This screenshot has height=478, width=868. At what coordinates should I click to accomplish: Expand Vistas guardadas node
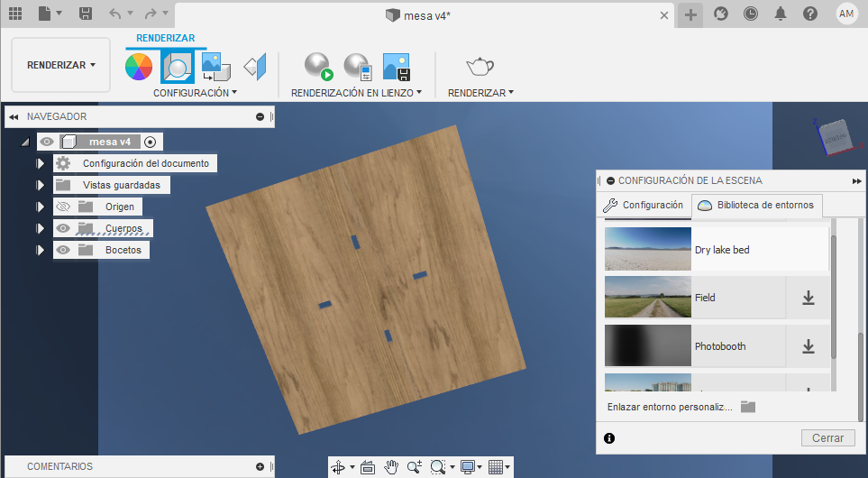tap(40, 185)
